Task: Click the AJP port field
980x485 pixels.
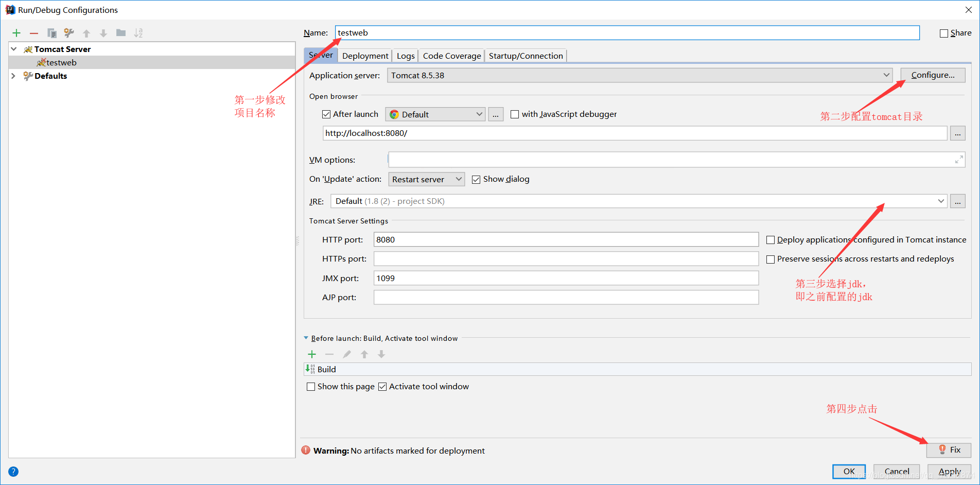Action: click(566, 298)
